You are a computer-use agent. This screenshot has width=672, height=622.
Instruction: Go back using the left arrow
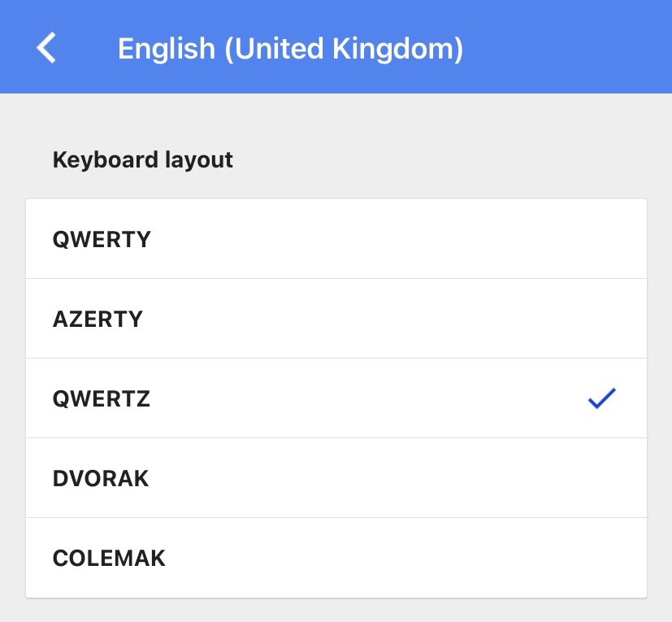point(47,48)
